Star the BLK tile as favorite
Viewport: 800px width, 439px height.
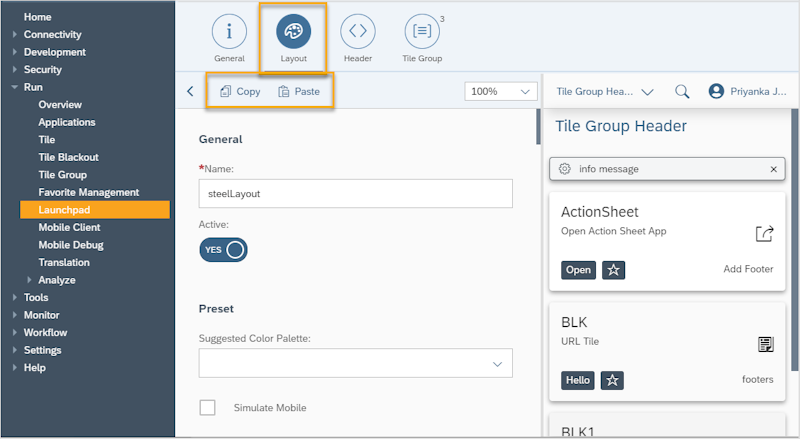pyautogui.click(x=613, y=380)
